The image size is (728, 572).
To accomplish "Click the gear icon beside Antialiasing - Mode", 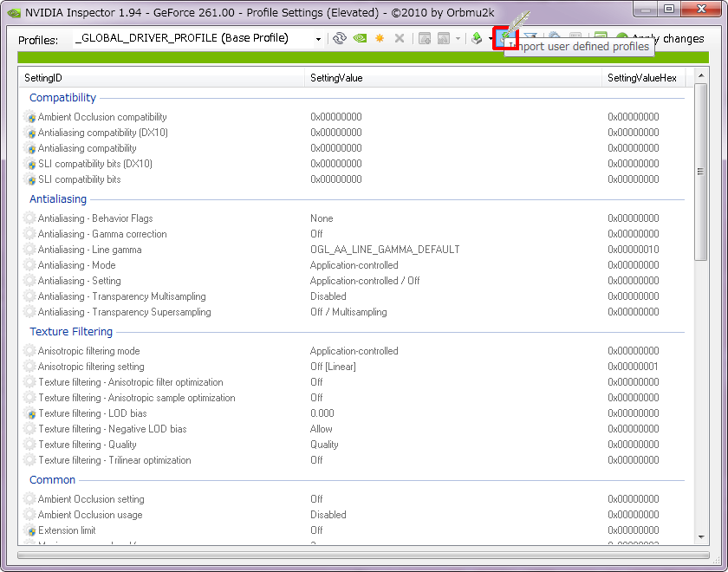I will [29, 265].
